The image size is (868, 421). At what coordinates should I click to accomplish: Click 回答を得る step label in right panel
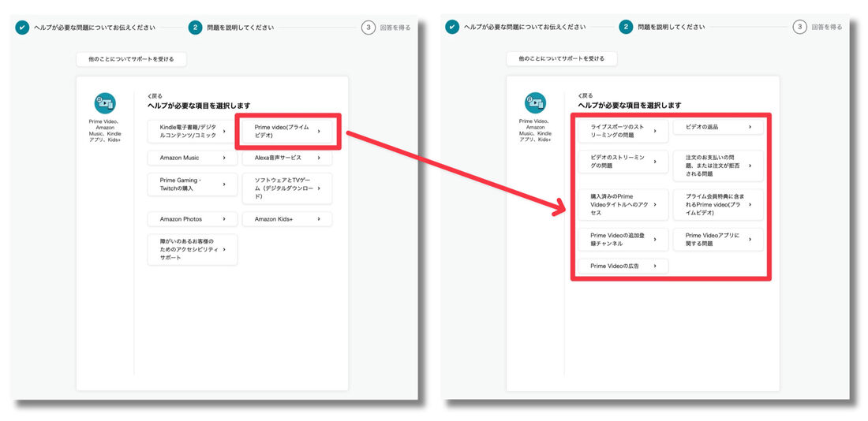coord(826,27)
